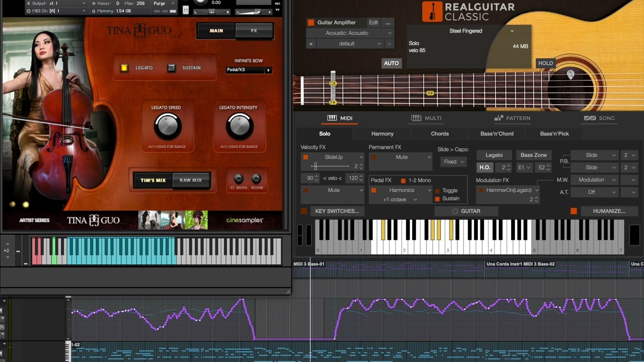This screenshot has height=362, width=644.
Task: Go to next amplifier preset arrow
Action: (x=389, y=44)
